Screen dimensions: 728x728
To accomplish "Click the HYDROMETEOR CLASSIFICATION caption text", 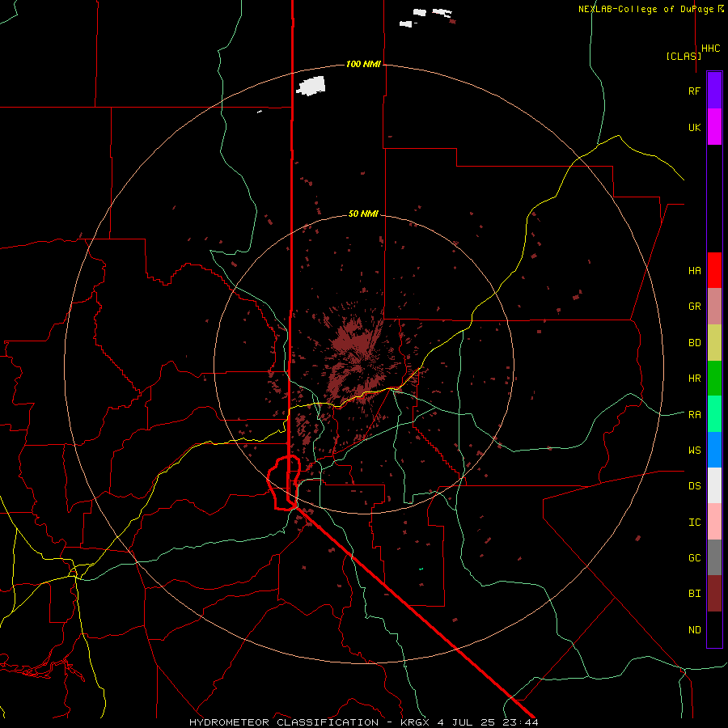I will pos(284,722).
